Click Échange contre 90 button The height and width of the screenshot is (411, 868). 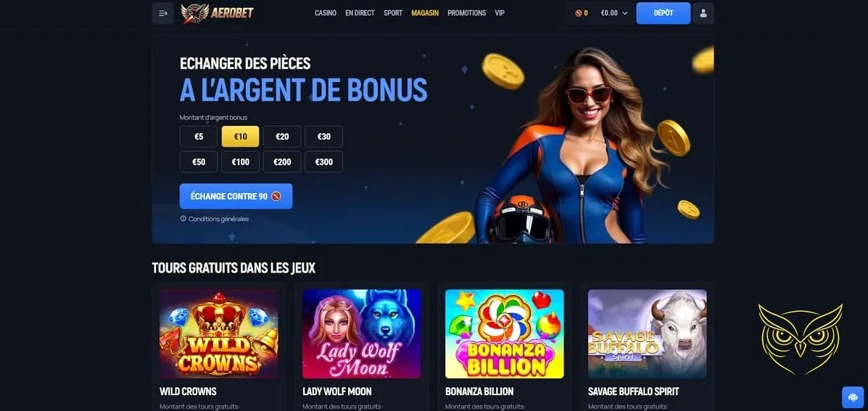pos(236,196)
